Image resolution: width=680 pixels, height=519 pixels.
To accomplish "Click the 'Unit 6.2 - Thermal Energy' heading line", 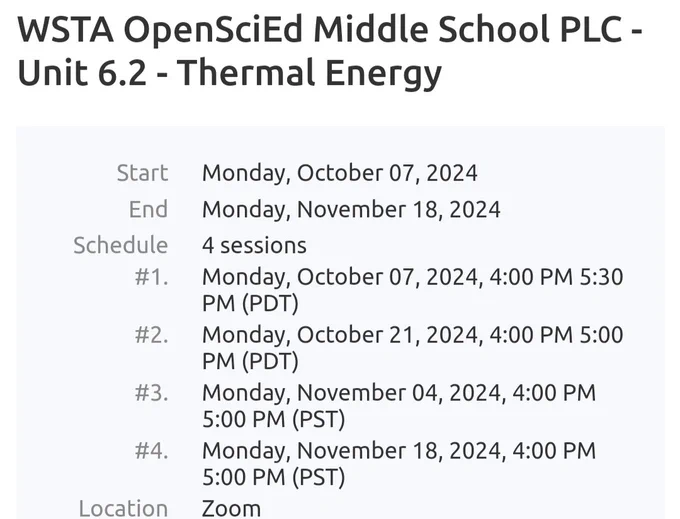I will [x=229, y=72].
